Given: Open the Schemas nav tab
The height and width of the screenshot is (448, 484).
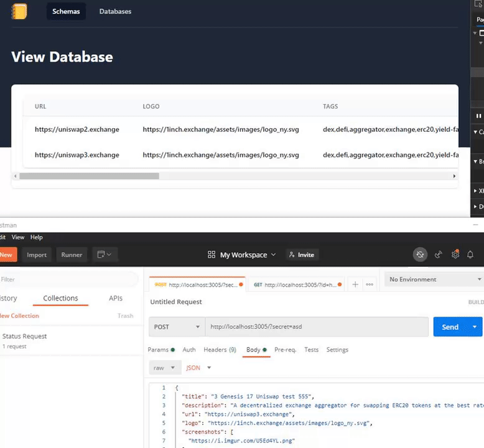Looking at the screenshot, I should (x=66, y=11).
